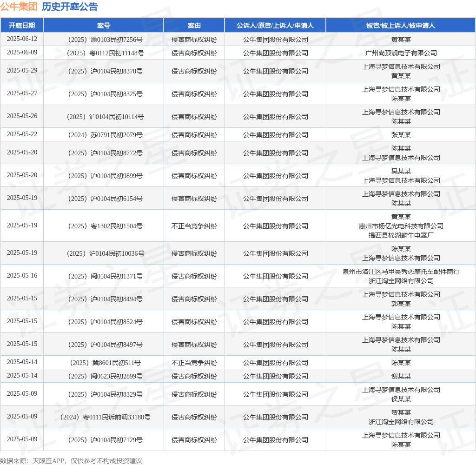Click case number "沪0104民初6154号"

pos(117,199)
